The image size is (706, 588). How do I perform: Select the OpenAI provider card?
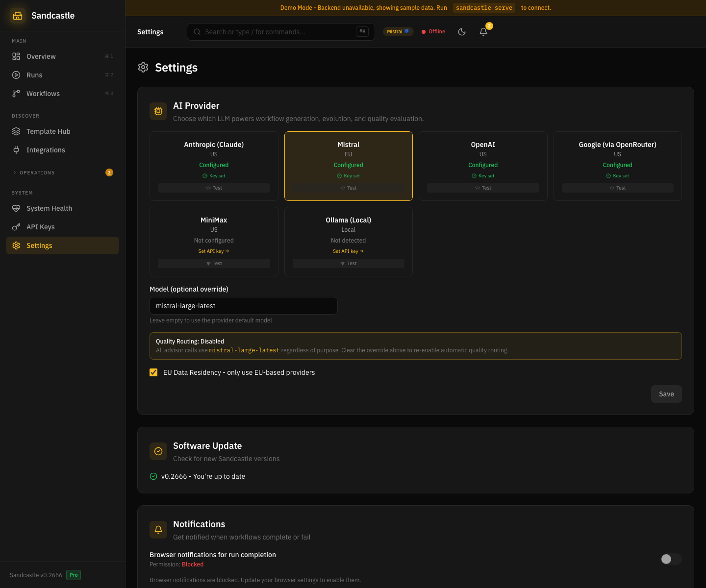(483, 166)
